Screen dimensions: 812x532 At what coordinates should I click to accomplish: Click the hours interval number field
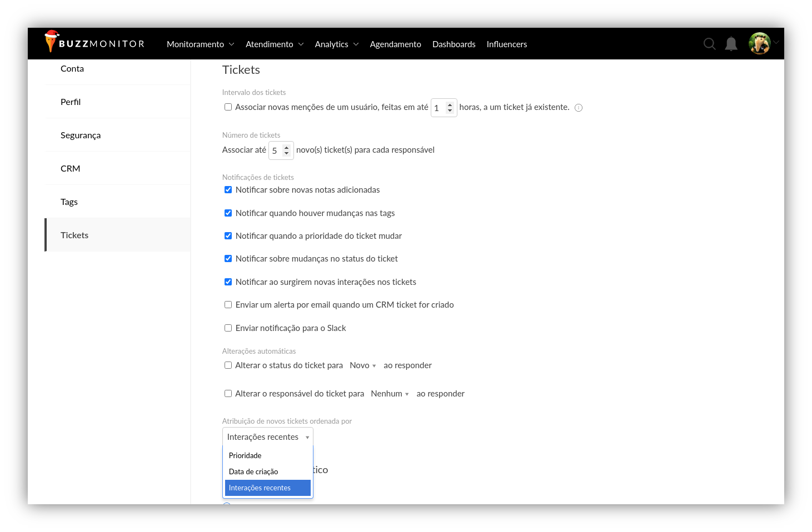click(439, 108)
